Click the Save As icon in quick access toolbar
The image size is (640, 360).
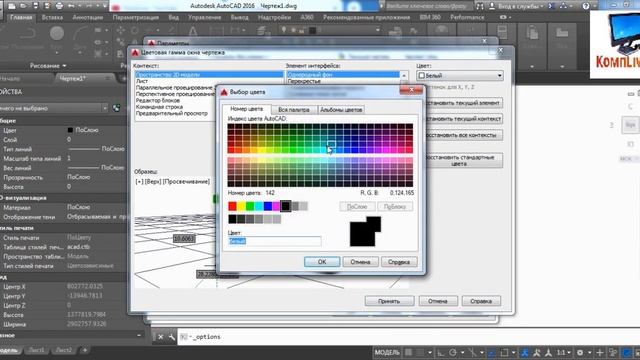pos(47,6)
